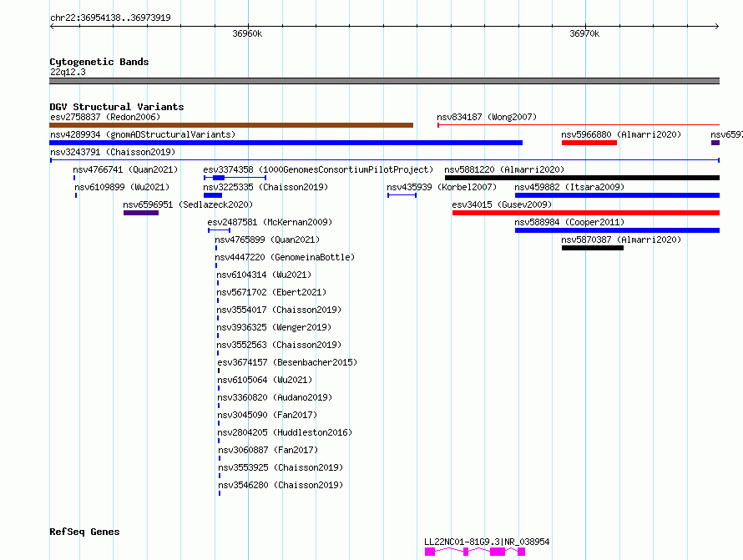This screenshot has height=560, width=743.
Task: Open the nsv3554017 (Chaisson2019) label
Action: [279, 310]
